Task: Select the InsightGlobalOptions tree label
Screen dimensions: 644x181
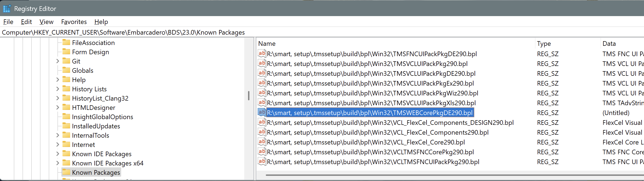Action: pyautogui.click(x=103, y=117)
